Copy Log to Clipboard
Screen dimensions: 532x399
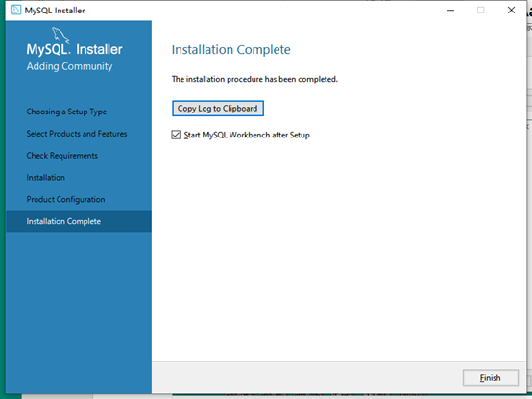pos(218,109)
